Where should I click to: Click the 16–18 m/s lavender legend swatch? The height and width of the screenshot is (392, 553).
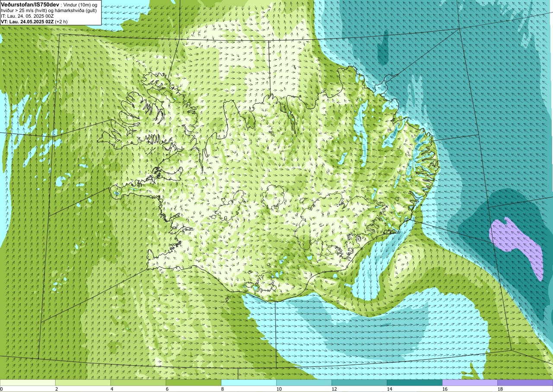tap(470, 383)
